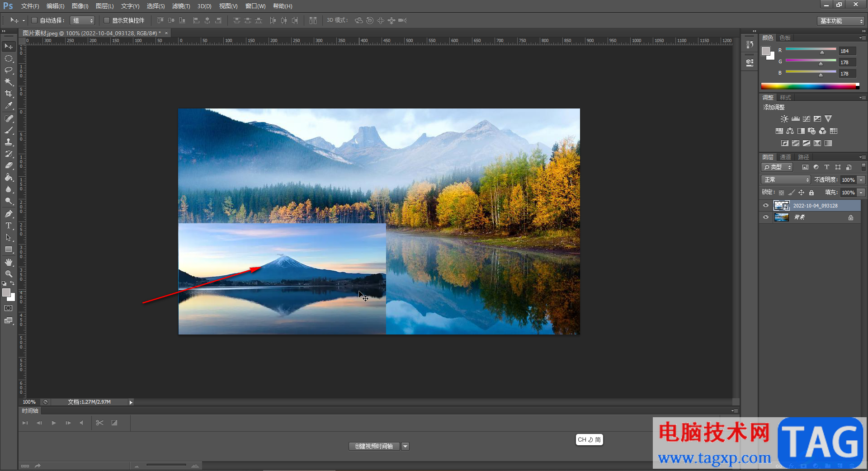Select the Eraser tool
Viewport: 868px width, 471px height.
click(x=9, y=165)
